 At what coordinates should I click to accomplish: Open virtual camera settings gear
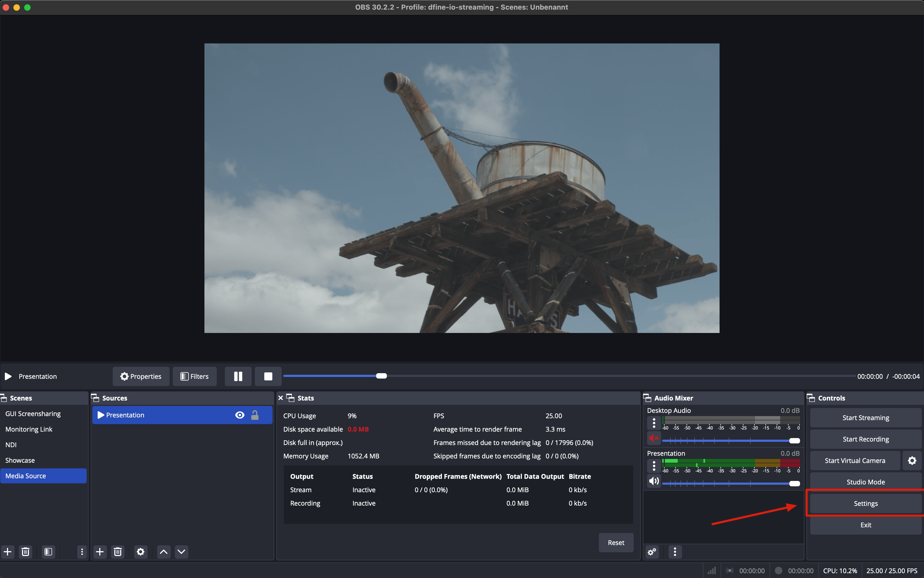point(912,461)
